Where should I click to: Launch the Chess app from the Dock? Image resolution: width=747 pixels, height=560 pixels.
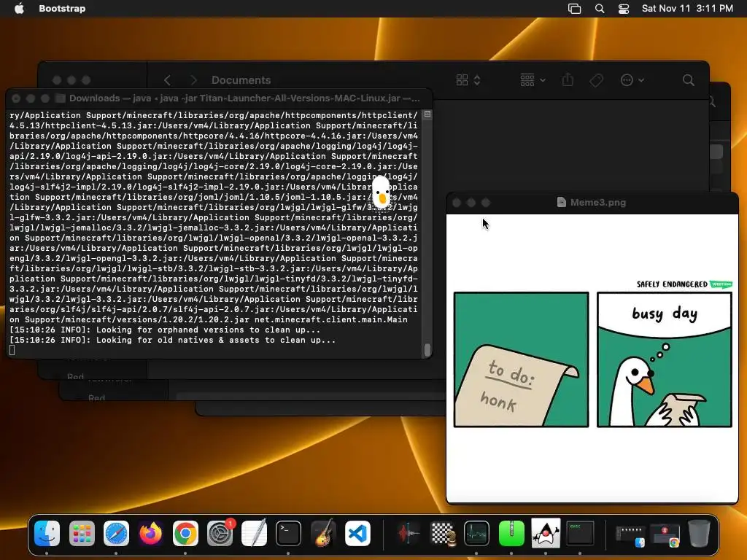point(443,533)
